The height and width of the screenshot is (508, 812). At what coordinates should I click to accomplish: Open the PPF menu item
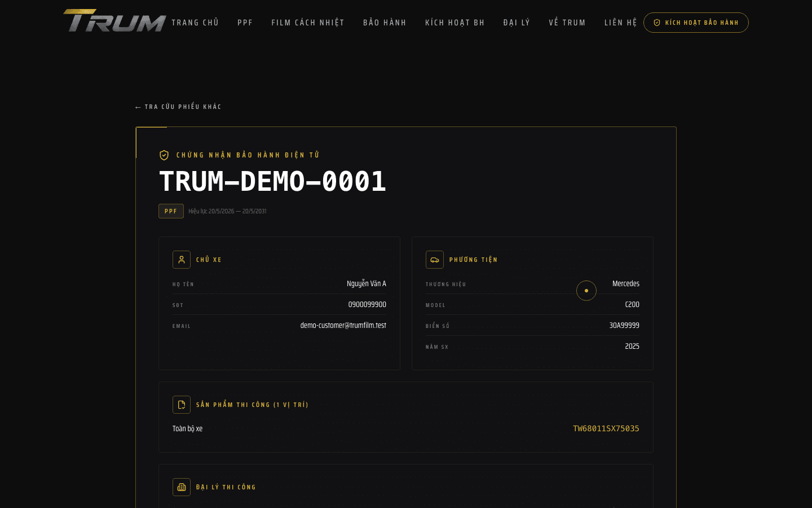click(x=245, y=23)
